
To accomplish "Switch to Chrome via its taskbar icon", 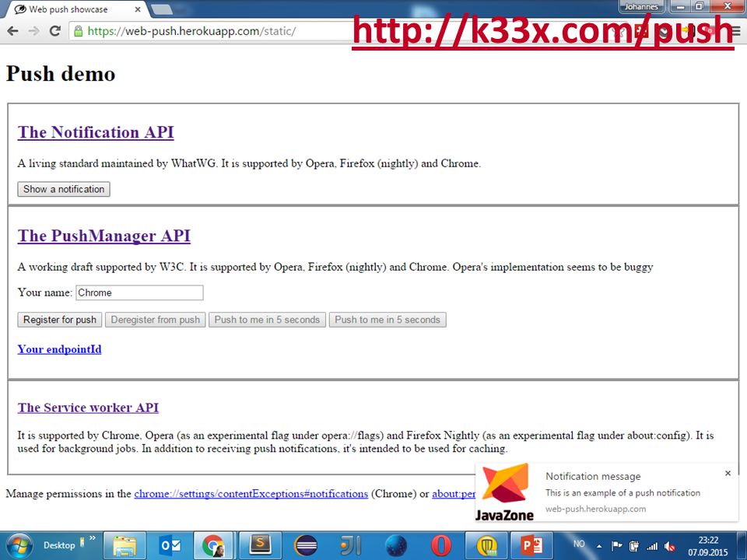I will pyautogui.click(x=213, y=546).
